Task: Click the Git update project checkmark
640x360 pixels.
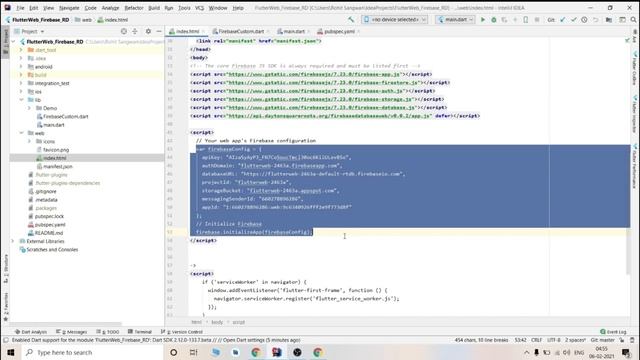Action: click(563, 20)
